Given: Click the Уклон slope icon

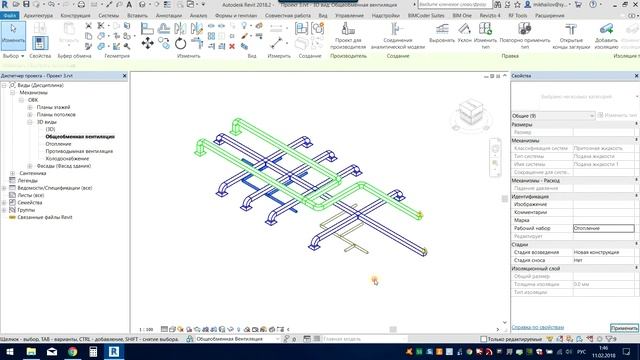Looking at the screenshot, I should click(x=464, y=29).
